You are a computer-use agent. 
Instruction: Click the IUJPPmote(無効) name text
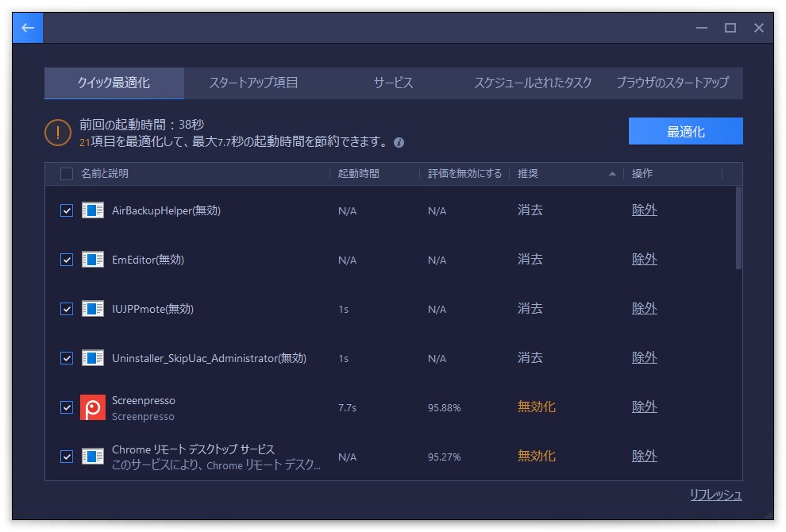(x=152, y=309)
